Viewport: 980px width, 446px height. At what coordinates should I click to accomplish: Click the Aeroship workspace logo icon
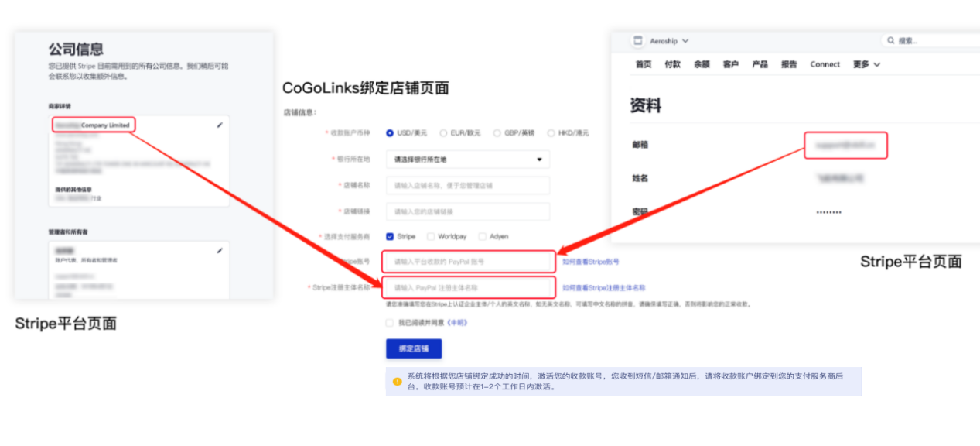click(637, 41)
